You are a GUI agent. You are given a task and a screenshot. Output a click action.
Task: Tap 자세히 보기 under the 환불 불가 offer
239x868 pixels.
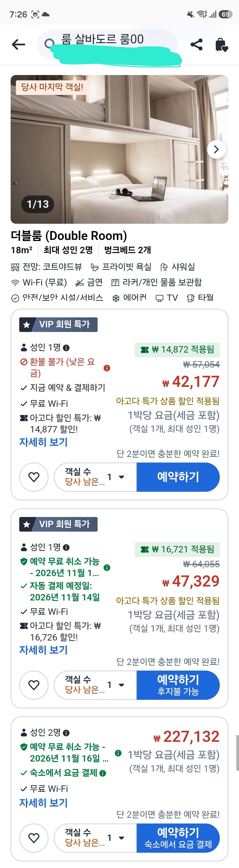tap(44, 442)
